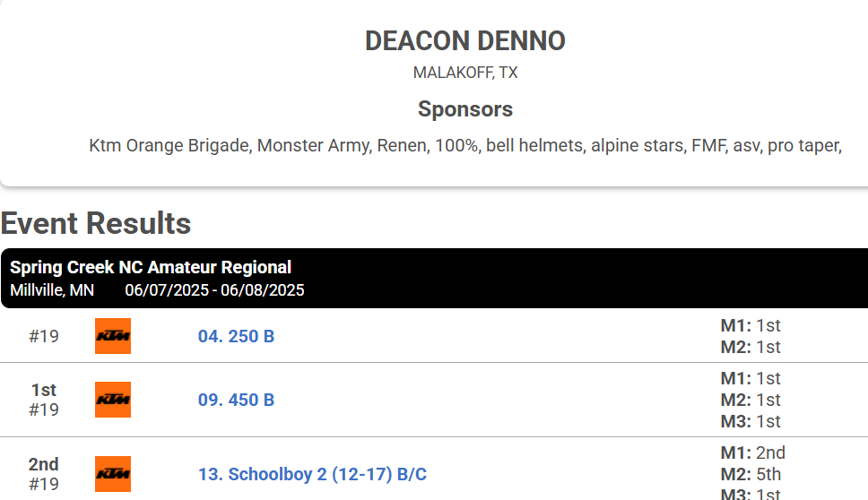Click the KTM logo in the 250 B row
Screen dimensions: 868x500
coord(113,336)
